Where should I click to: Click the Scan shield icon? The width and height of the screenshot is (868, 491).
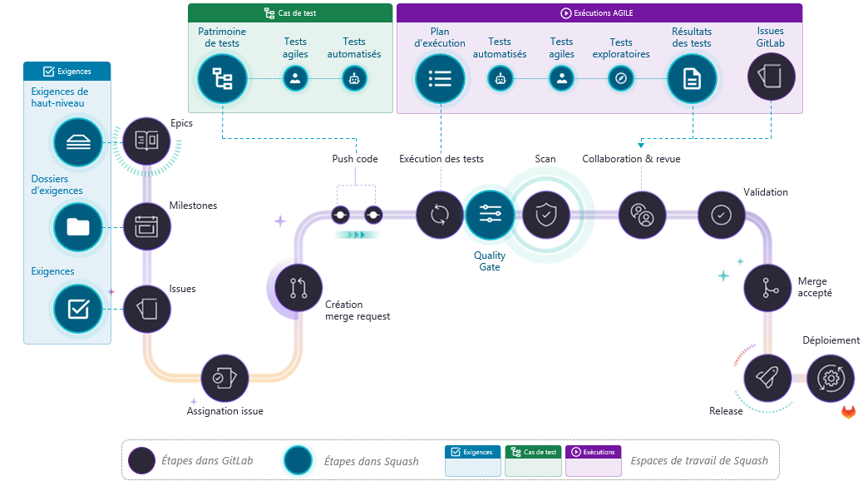click(545, 215)
